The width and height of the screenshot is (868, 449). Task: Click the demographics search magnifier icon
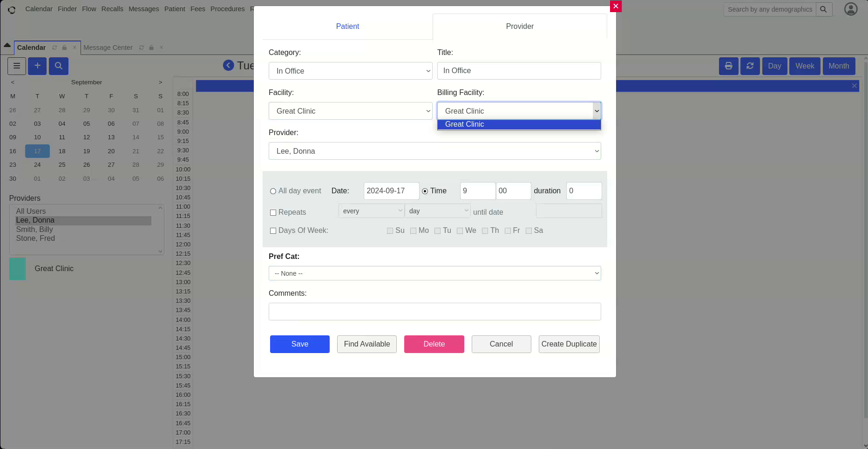coord(823,9)
